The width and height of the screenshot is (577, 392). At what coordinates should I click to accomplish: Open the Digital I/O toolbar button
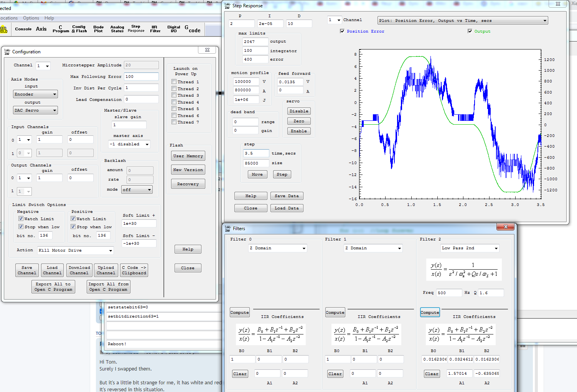point(173,29)
